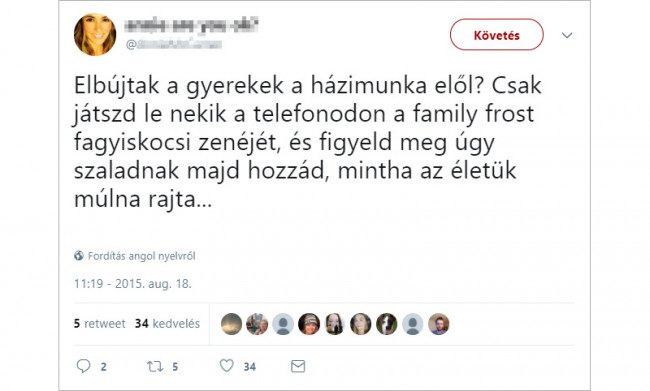Open the Fordítás angol nyelvről link
The image size is (650, 391).
[141, 256]
